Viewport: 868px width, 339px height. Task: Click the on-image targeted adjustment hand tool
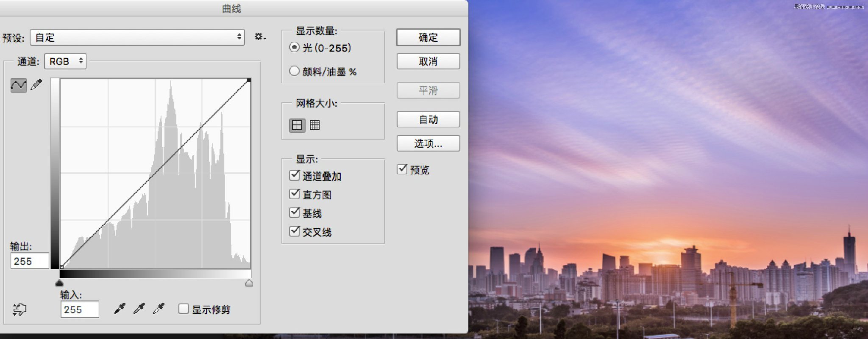(x=19, y=310)
